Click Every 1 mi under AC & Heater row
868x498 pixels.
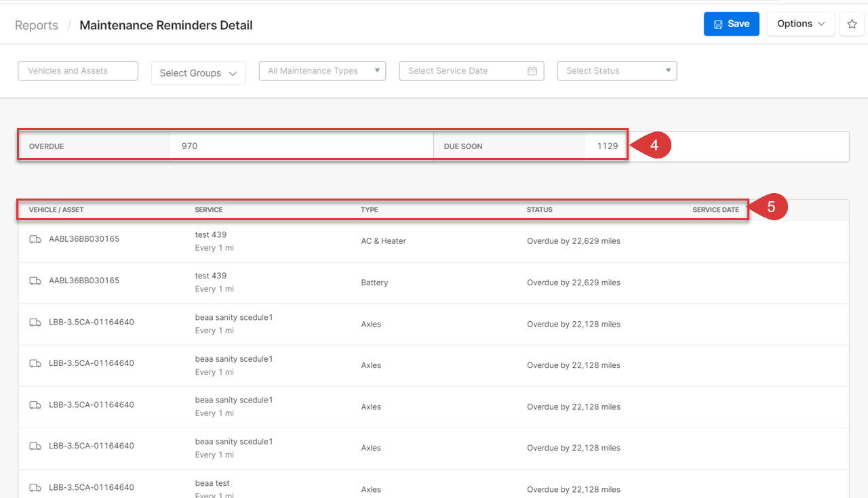tap(214, 248)
